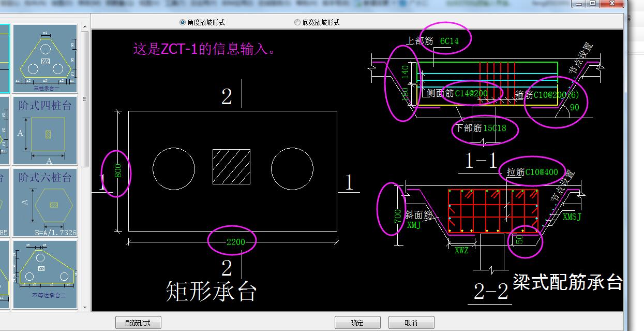Viewport: 644px width, 331px height.
Task: Select the 角度放坡形式 radio option
Action: pyautogui.click(x=202, y=22)
